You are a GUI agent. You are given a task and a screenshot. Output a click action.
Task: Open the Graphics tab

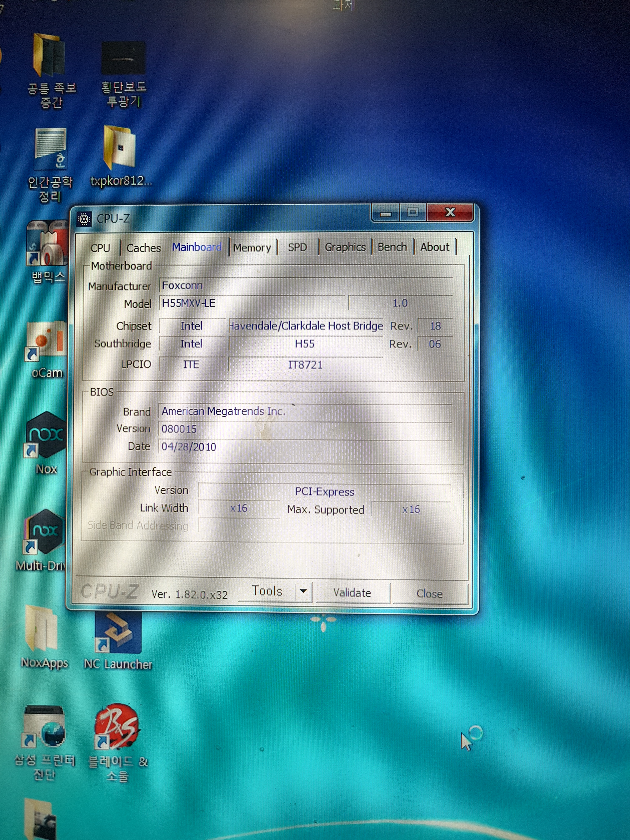[345, 247]
